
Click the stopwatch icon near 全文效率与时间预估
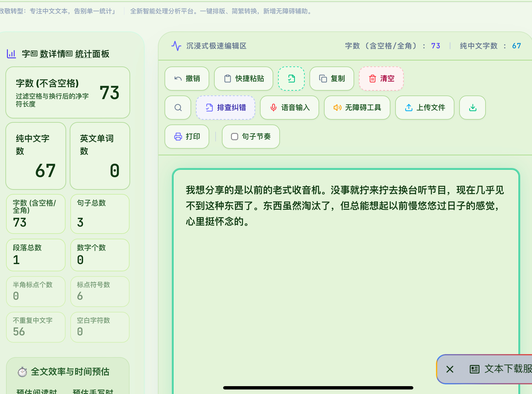22,372
